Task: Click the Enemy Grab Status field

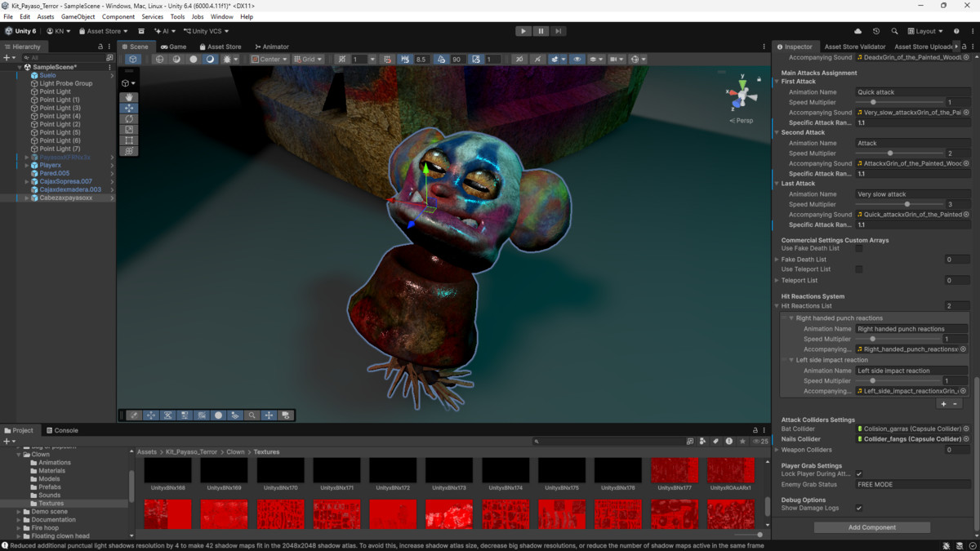Action: pos(912,485)
